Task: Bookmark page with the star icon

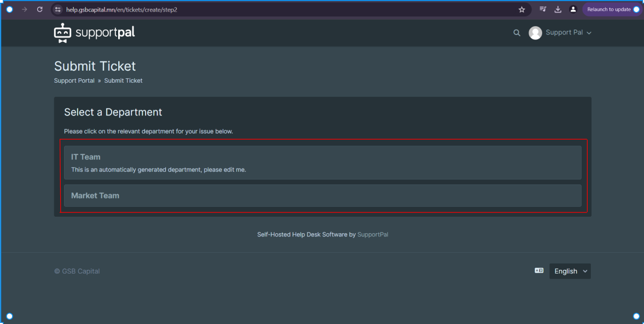Action: [521, 9]
